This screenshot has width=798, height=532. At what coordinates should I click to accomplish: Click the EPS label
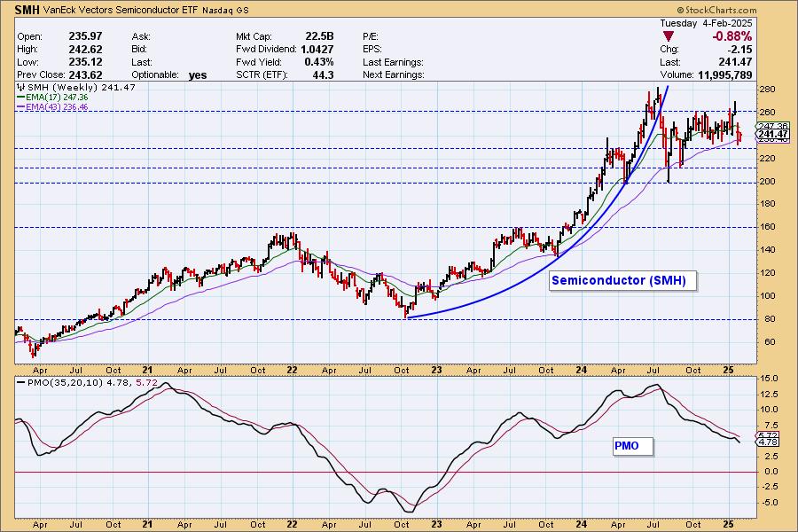(x=372, y=50)
